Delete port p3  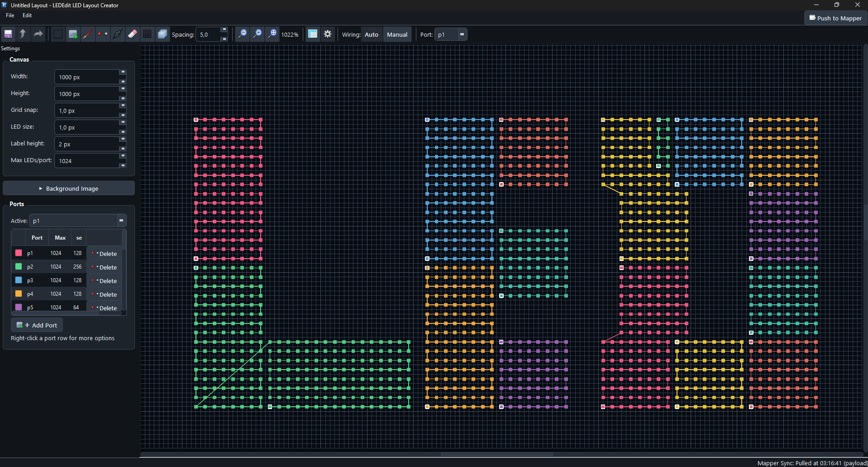pos(105,281)
